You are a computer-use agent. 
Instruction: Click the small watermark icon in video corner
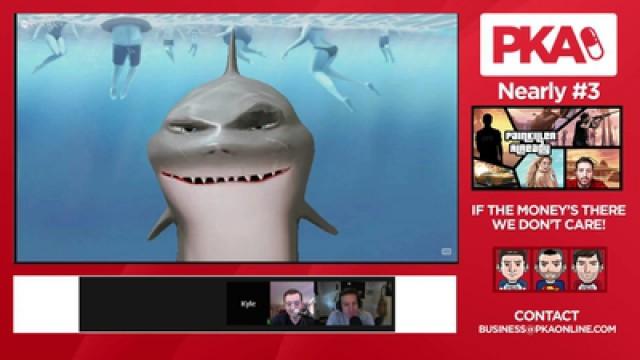pos(446,251)
